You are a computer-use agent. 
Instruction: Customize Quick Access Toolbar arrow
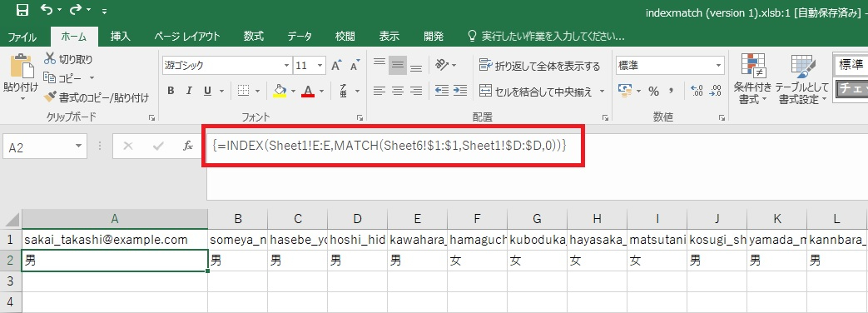coord(105,11)
